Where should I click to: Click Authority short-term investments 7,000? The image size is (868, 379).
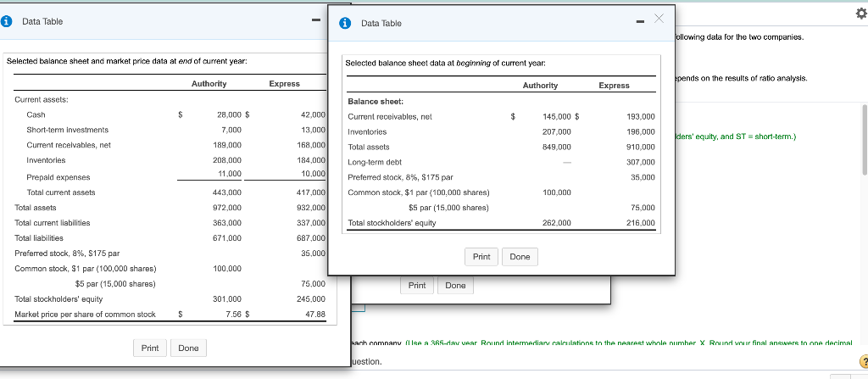click(231, 130)
